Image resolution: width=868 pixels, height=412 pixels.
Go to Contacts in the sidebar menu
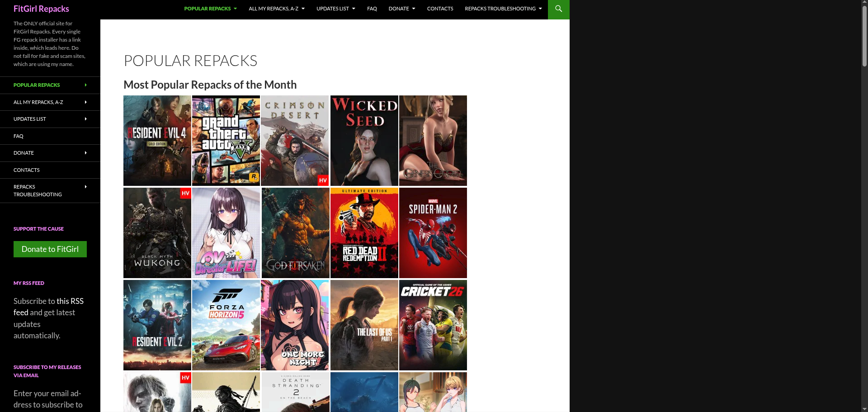[27, 170]
